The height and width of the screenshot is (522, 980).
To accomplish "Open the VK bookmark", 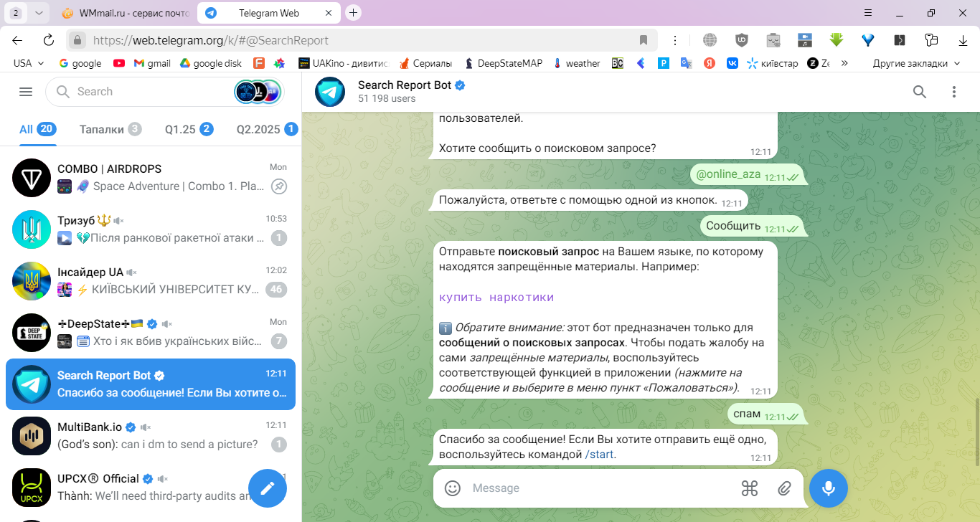I will 732,63.
